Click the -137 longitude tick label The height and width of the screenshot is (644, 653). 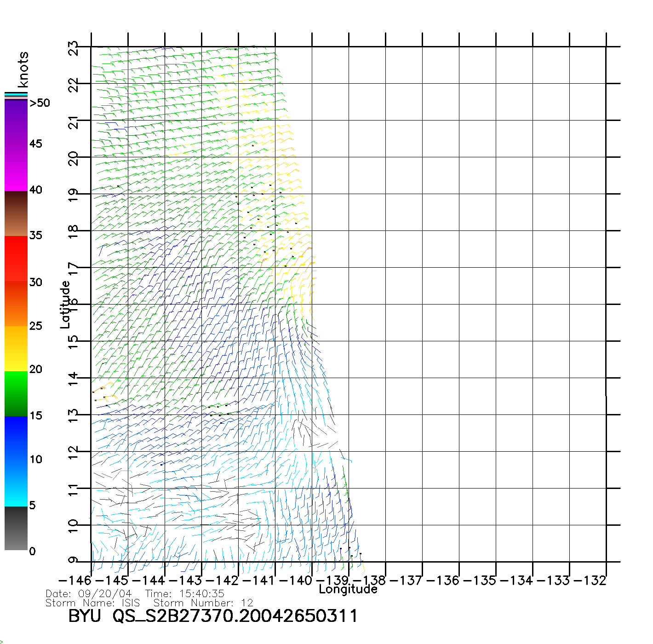pos(406,581)
